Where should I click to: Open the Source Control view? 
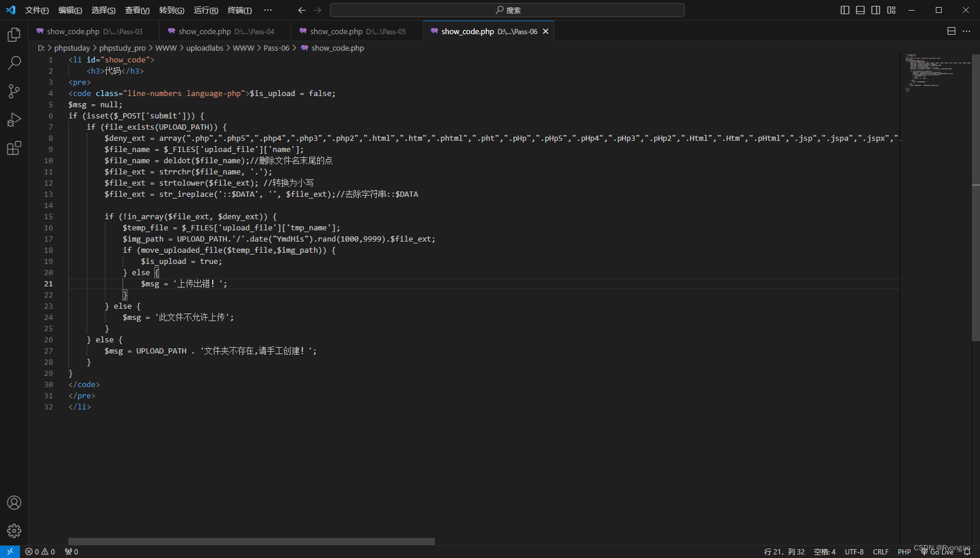(x=14, y=91)
